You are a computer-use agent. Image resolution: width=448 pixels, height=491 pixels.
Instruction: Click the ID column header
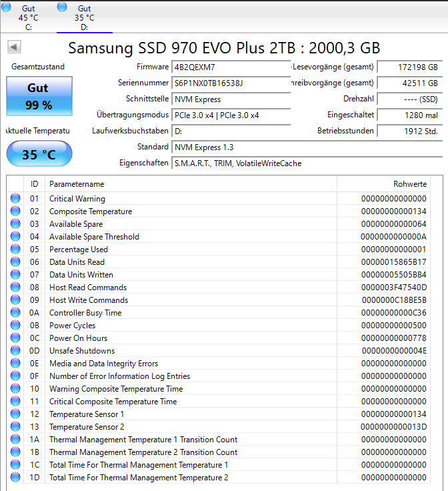click(x=35, y=184)
